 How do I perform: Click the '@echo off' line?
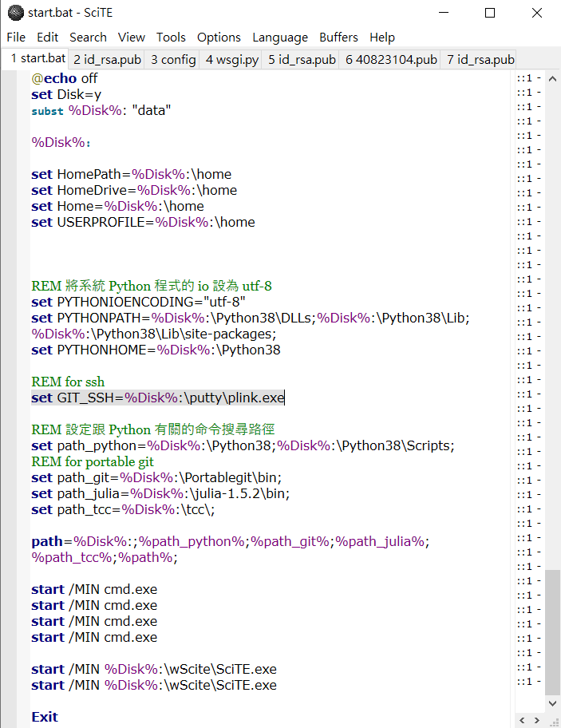(x=65, y=78)
